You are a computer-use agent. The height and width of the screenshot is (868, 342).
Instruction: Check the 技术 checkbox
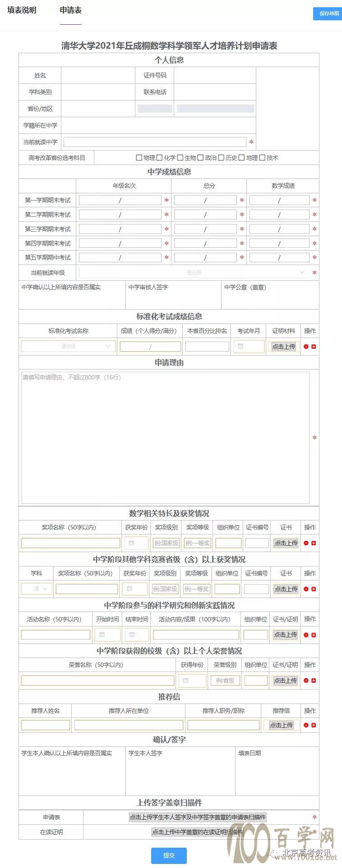tap(262, 158)
